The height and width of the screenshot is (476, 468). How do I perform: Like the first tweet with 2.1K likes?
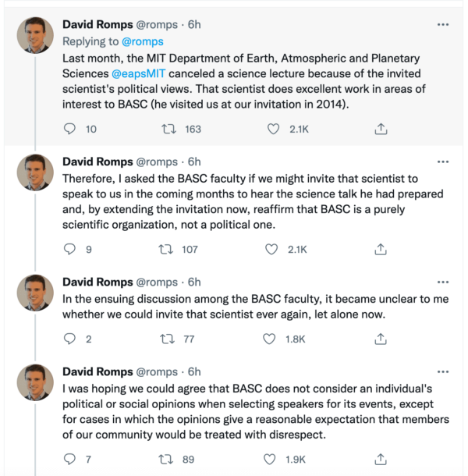(272, 129)
